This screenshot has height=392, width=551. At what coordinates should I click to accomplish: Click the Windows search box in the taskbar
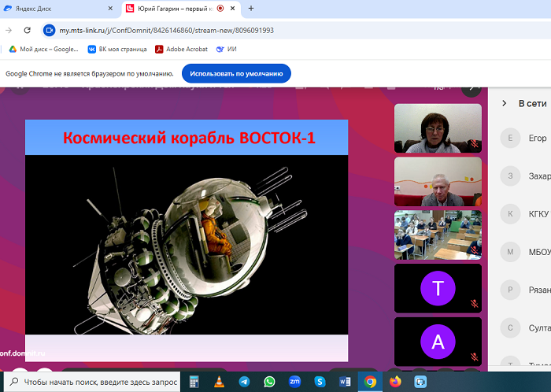[x=93, y=382]
